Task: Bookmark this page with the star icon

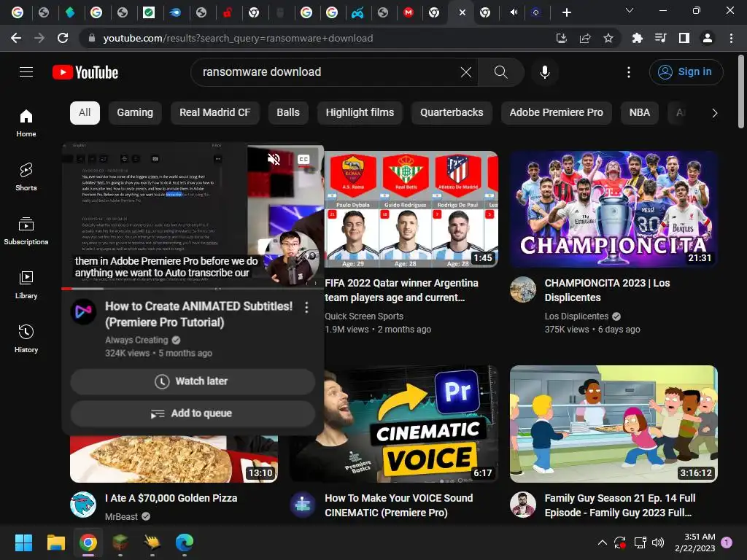Action: [x=608, y=38]
